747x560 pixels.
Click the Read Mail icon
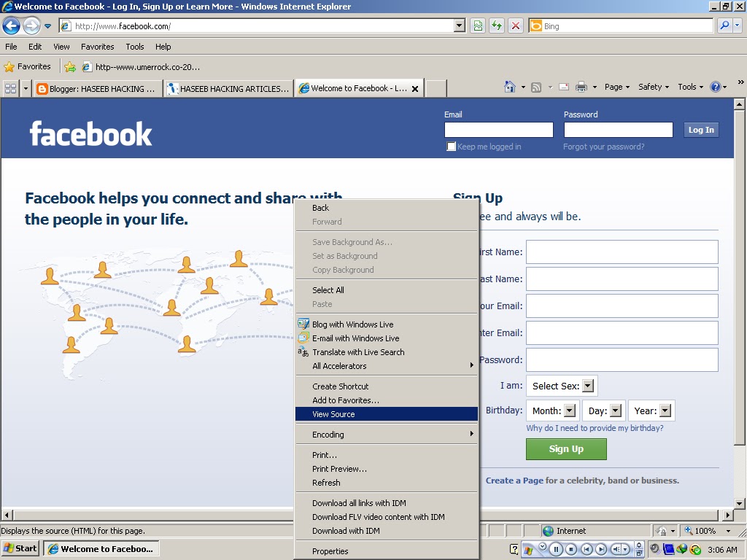pos(564,87)
